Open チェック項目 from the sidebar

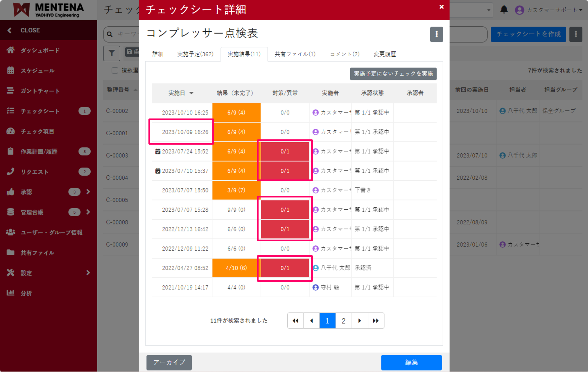pyautogui.click(x=11, y=131)
